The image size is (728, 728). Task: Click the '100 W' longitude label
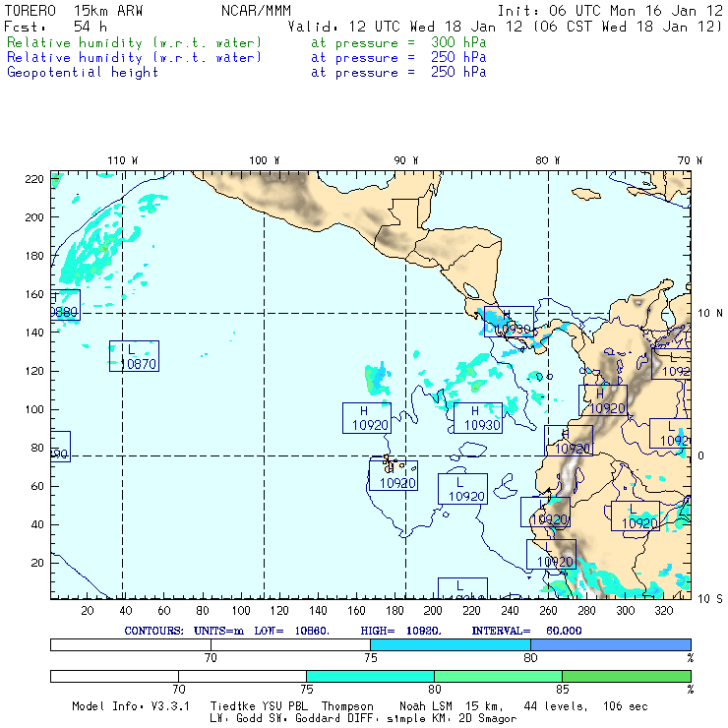(x=265, y=160)
